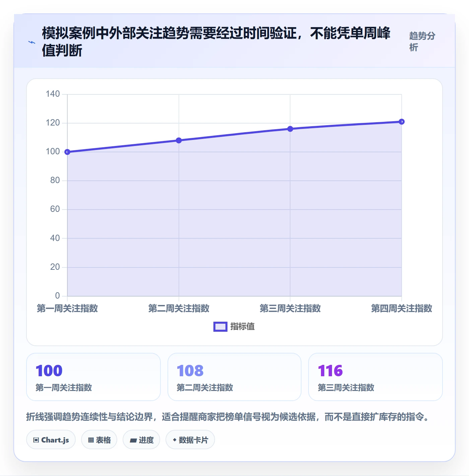Click the square icon in the Chart.js chip

click(36, 440)
